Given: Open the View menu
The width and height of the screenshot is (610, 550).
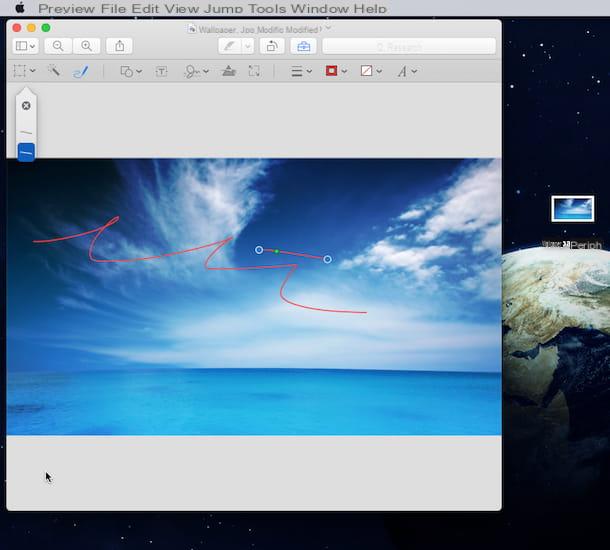Looking at the screenshot, I should [x=181, y=9].
